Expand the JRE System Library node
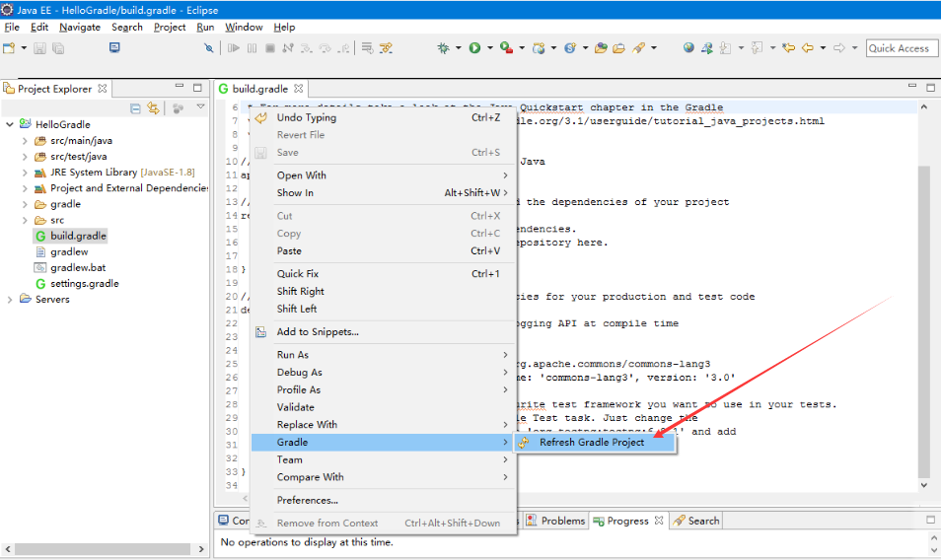941x560 pixels. tap(25, 173)
